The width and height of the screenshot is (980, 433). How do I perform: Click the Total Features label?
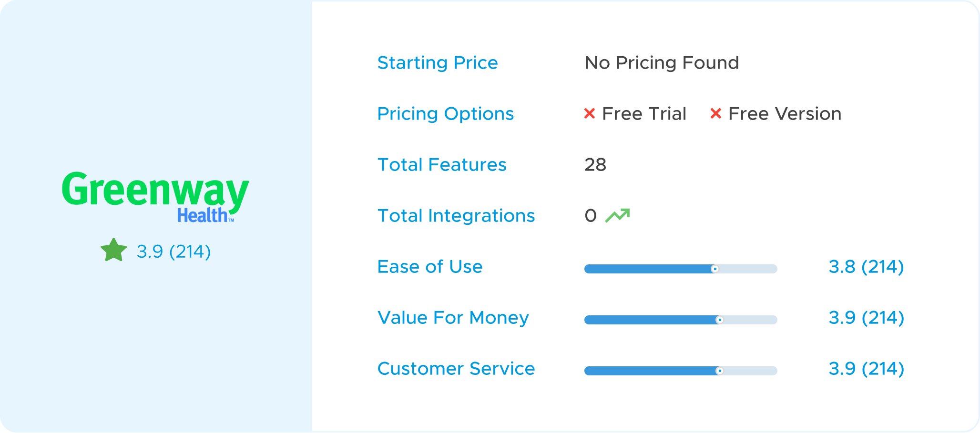[x=442, y=165]
